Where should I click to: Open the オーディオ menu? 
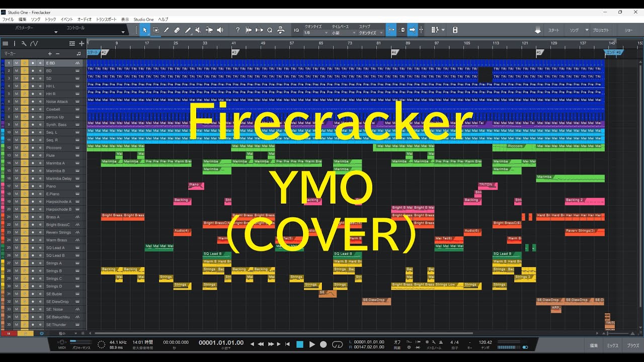(x=85, y=19)
